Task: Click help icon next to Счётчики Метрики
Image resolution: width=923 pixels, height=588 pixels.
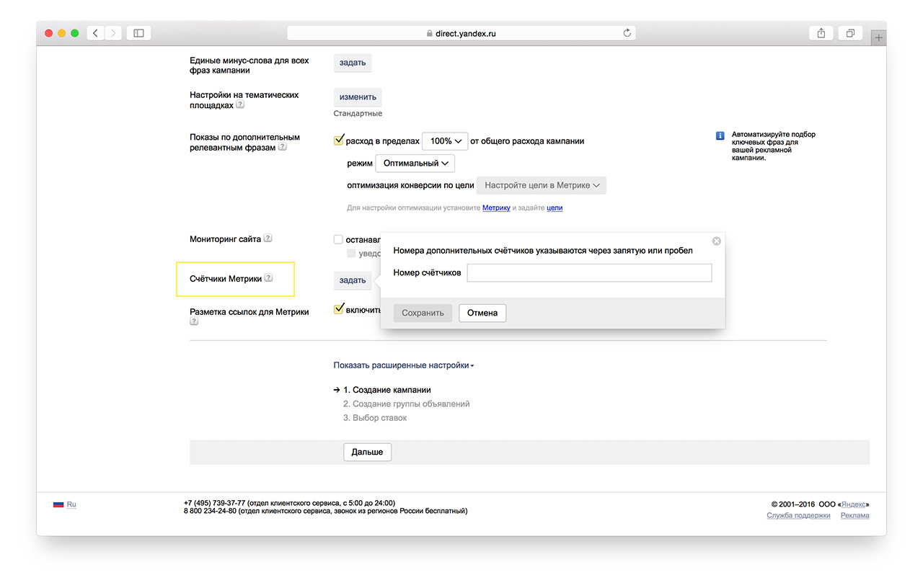Action: [x=268, y=278]
